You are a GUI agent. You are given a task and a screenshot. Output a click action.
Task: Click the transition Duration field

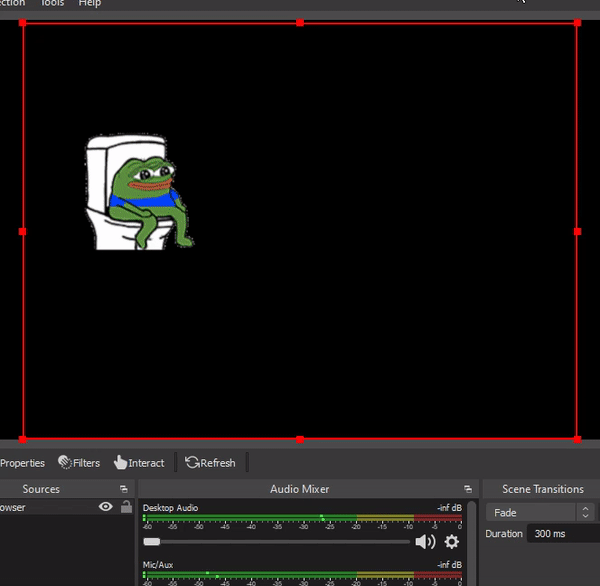pyautogui.click(x=563, y=534)
